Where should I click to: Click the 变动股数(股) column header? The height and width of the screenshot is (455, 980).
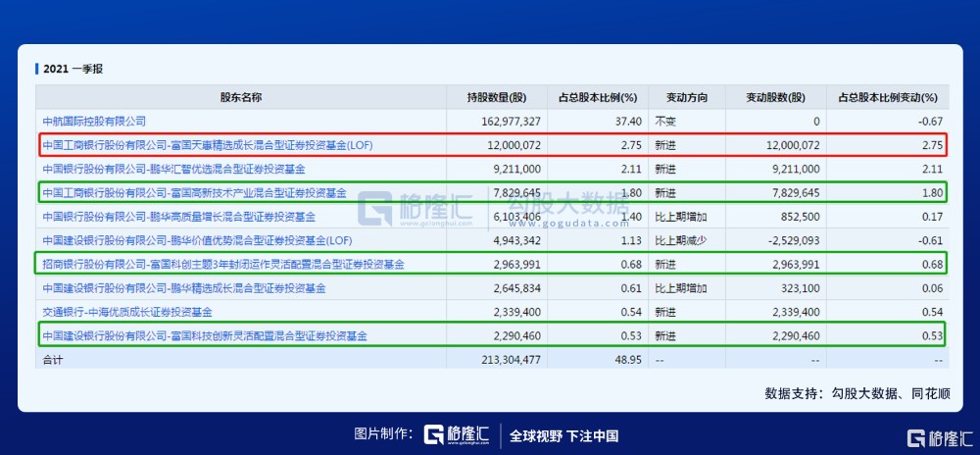coord(775,97)
